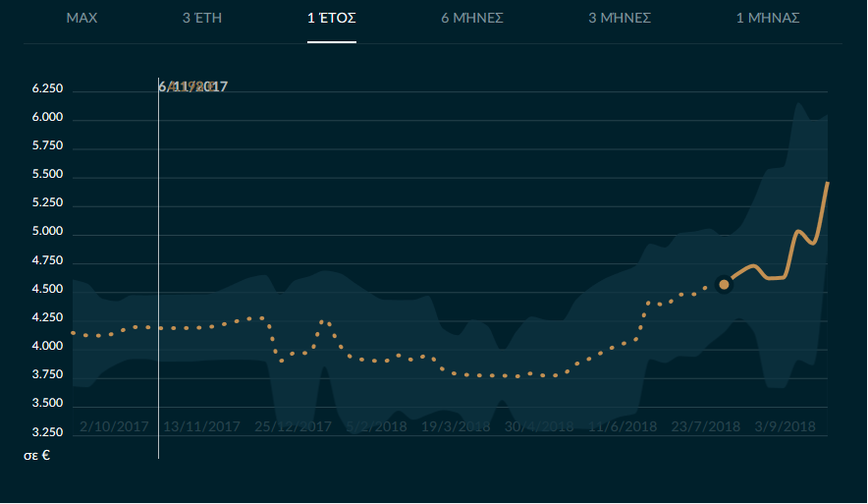Click the 25/12/2017 x-axis date label
The width and height of the screenshot is (868, 504).
(293, 427)
